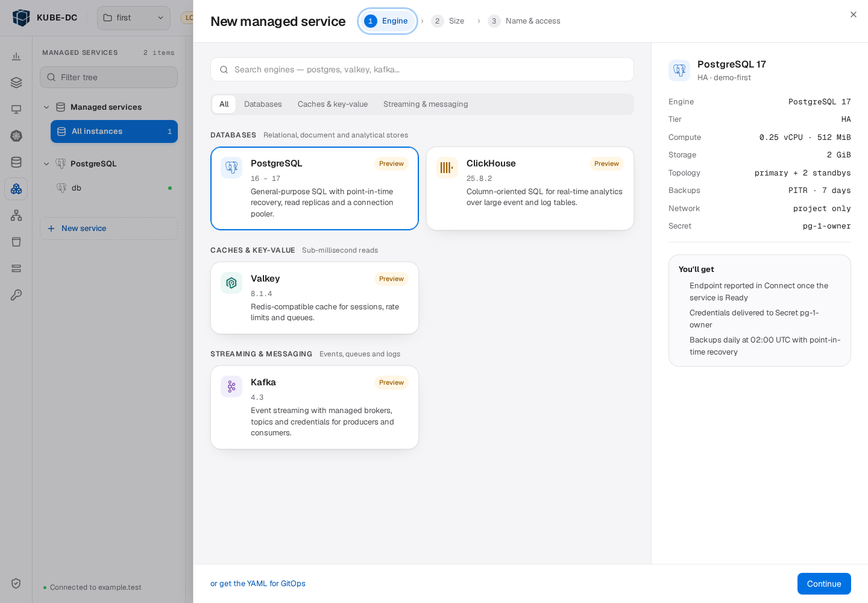
Task: Open the 'first' project dropdown
Action: coord(134,18)
